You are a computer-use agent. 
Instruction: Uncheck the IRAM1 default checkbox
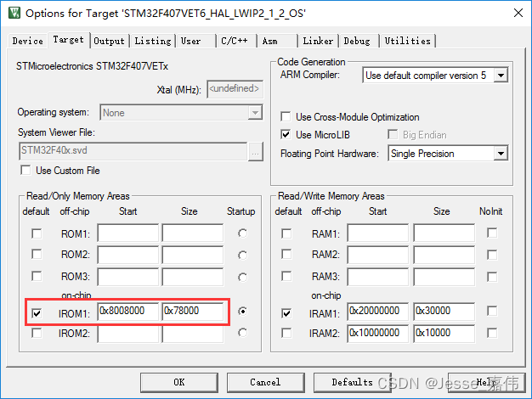click(286, 313)
